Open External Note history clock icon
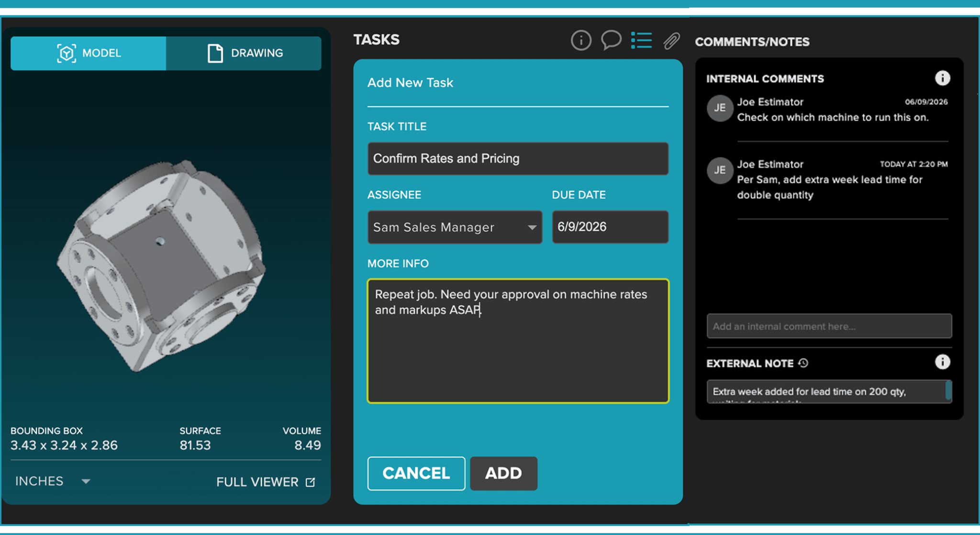Viewport: 980px width, 535px height. coord(803,363)
